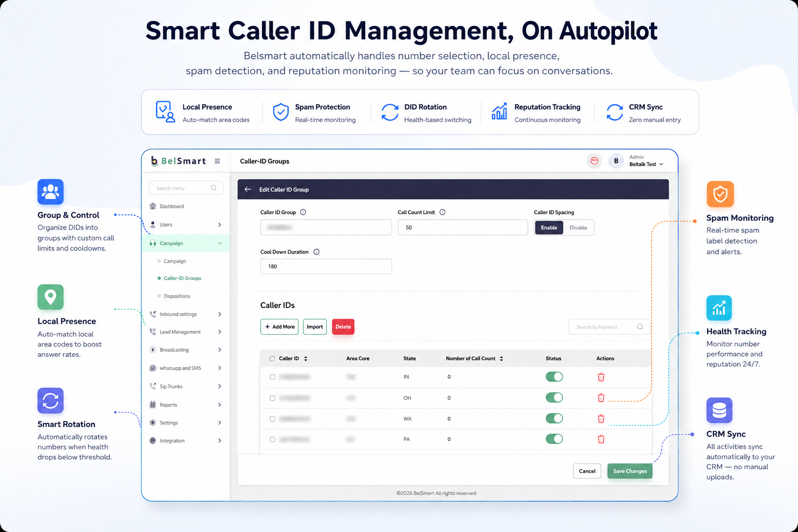
Task: Open the Admin Beltalk Test account dropdown
Action: coord(646,161)
